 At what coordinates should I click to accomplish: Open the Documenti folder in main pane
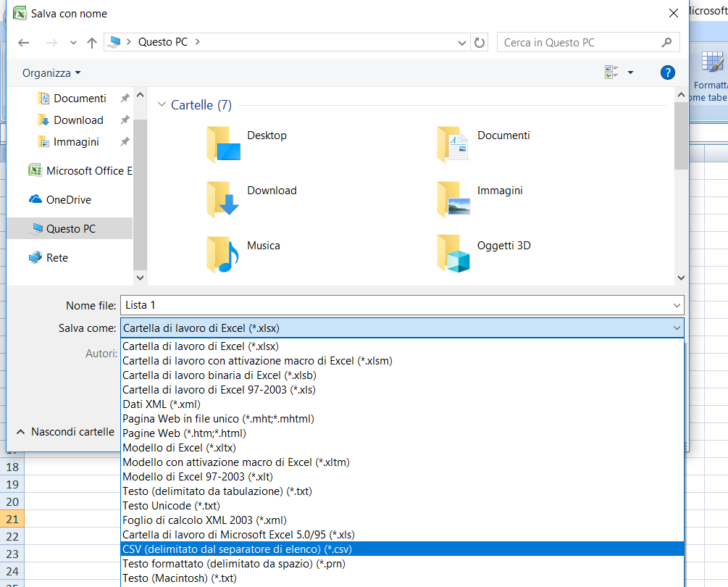[x=453, y=144]
